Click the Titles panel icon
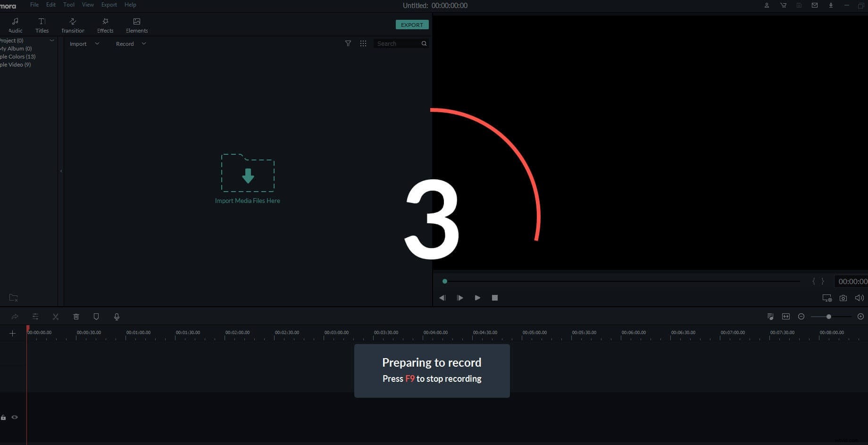The height and width of the screenshot is (445, 868). click(x=42, y=25)
